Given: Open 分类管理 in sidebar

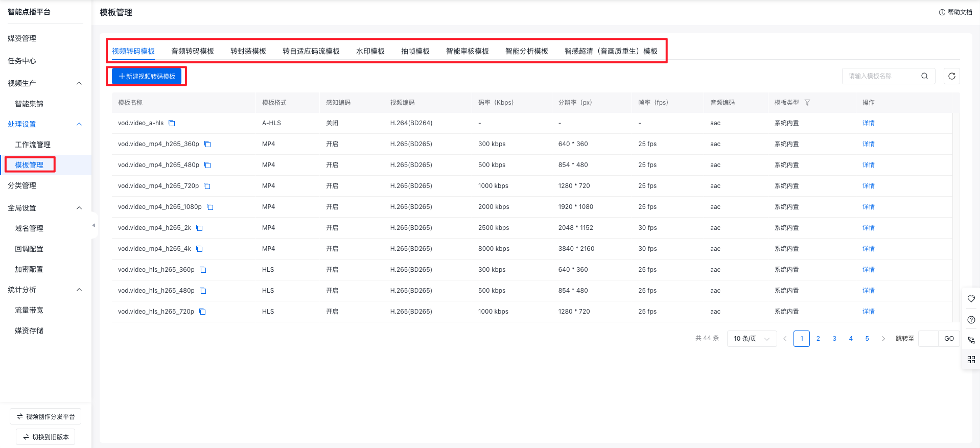Looking at the screenshot, I should click(22, 185).
